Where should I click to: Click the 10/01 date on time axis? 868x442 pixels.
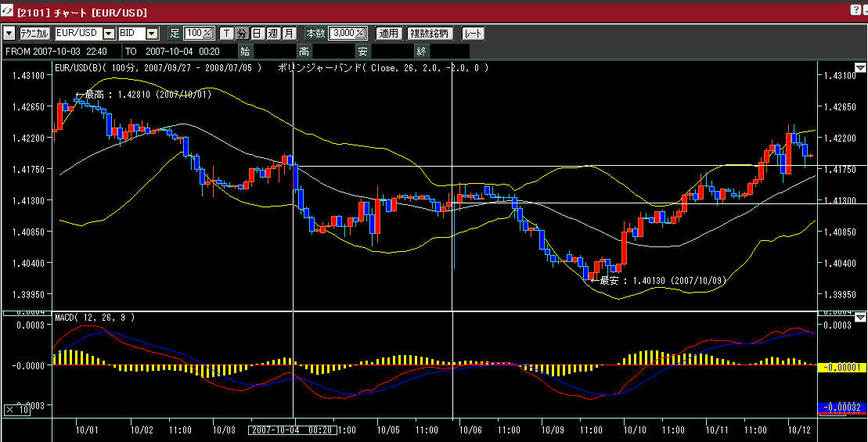[x=87, y=429]
